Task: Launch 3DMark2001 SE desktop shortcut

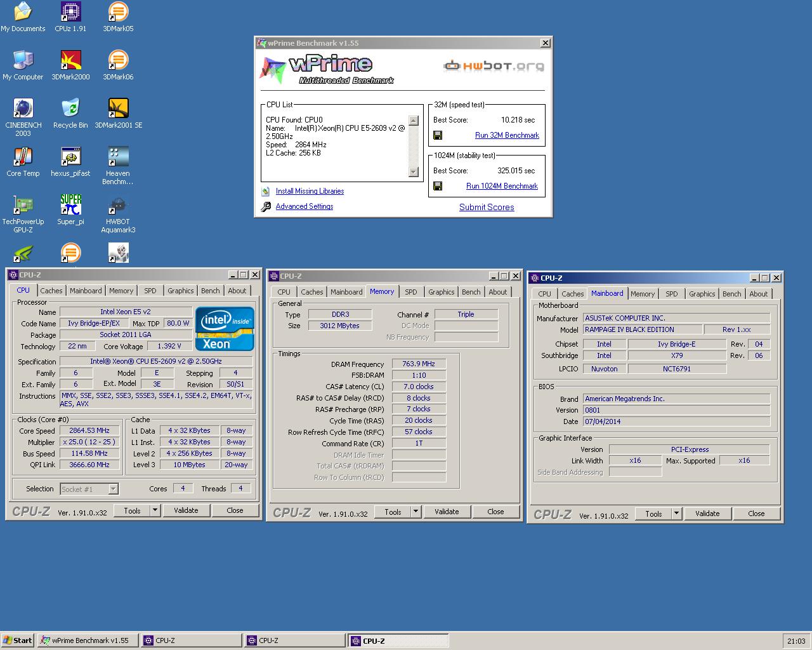Action: click(x=118, y=114)
